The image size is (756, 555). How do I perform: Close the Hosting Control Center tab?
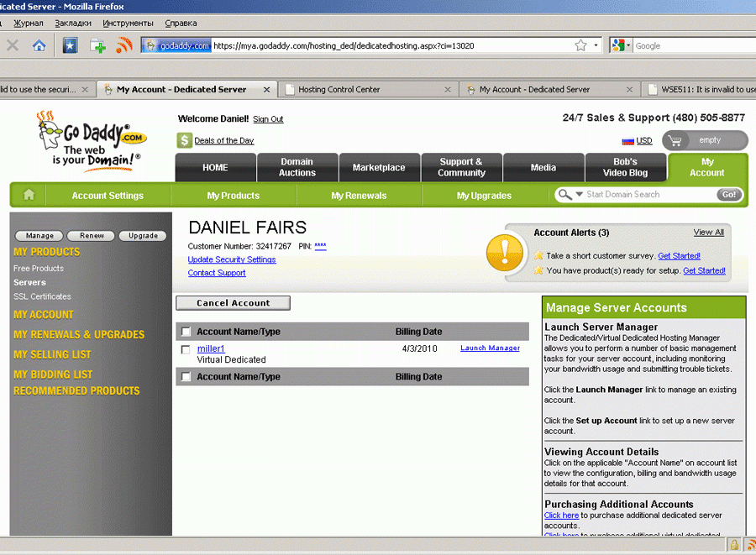(x=448, y=90)
